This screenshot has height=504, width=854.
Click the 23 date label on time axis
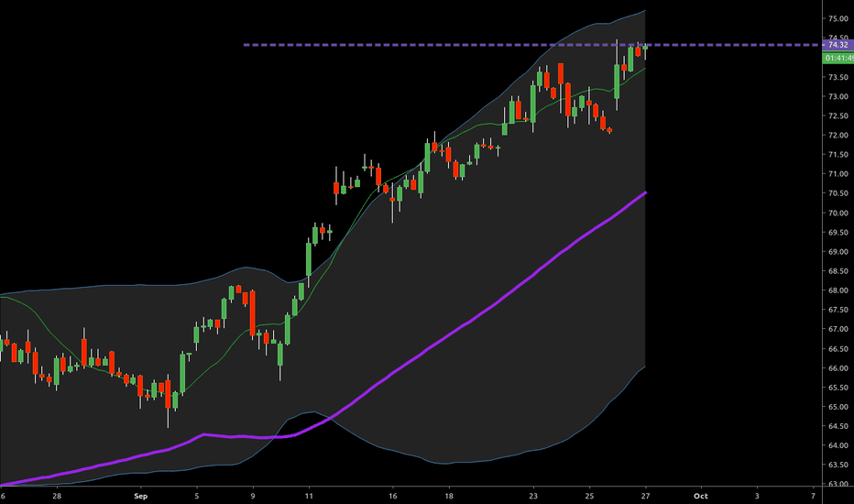point(533,496)
